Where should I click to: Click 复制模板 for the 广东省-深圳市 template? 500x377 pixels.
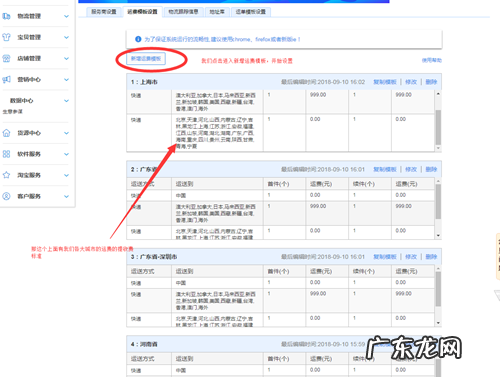pos(385,257)
